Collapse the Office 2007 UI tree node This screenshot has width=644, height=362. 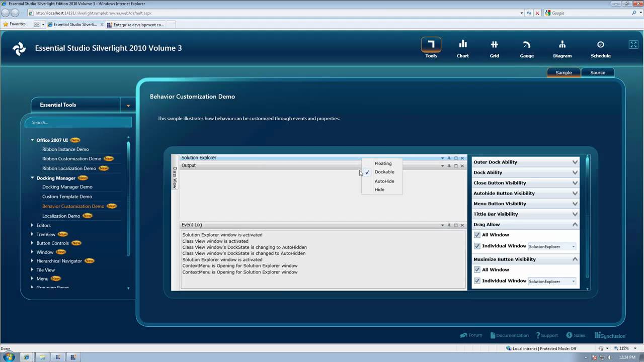32,140
